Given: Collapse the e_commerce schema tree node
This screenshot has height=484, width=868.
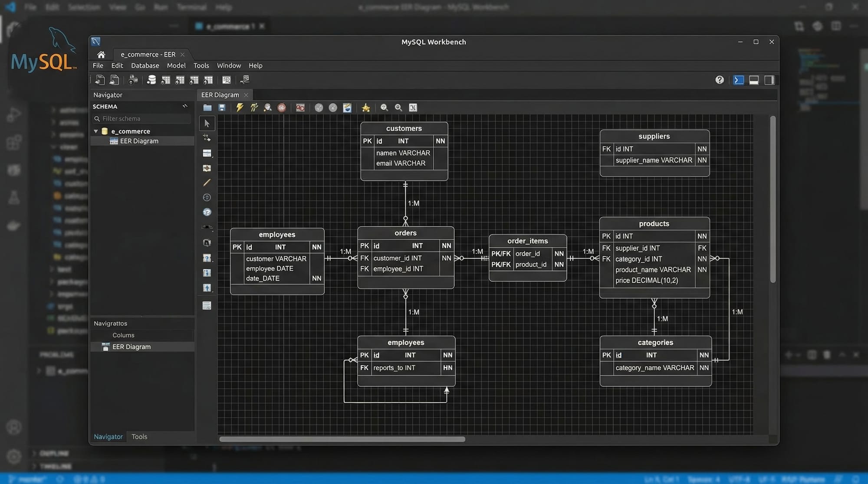Looking at the screenshot, I should click(96, 131).
